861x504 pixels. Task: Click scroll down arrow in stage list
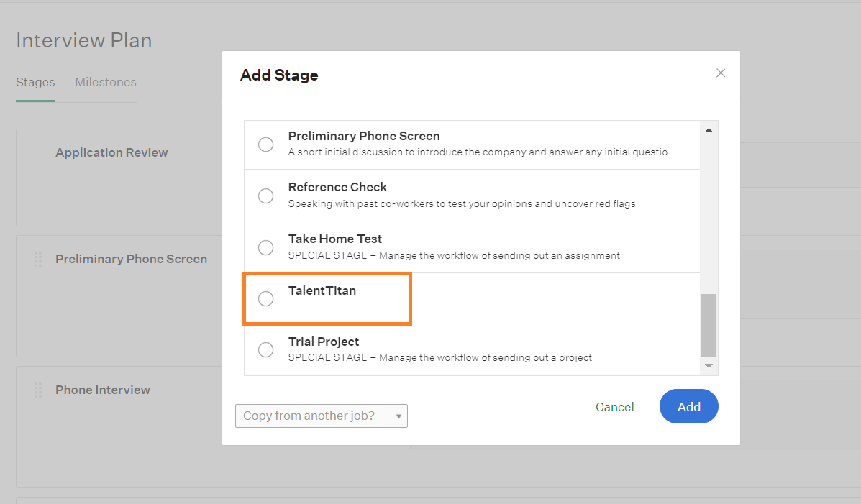(709, 366)
